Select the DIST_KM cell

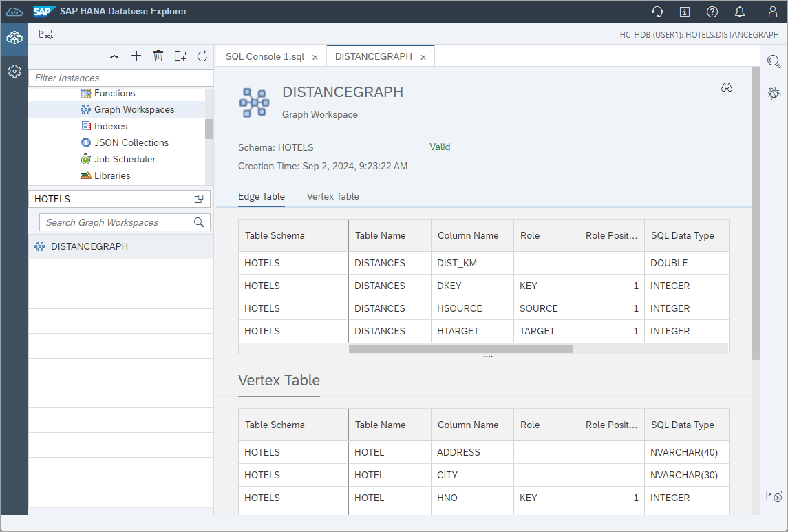(472, 263)
